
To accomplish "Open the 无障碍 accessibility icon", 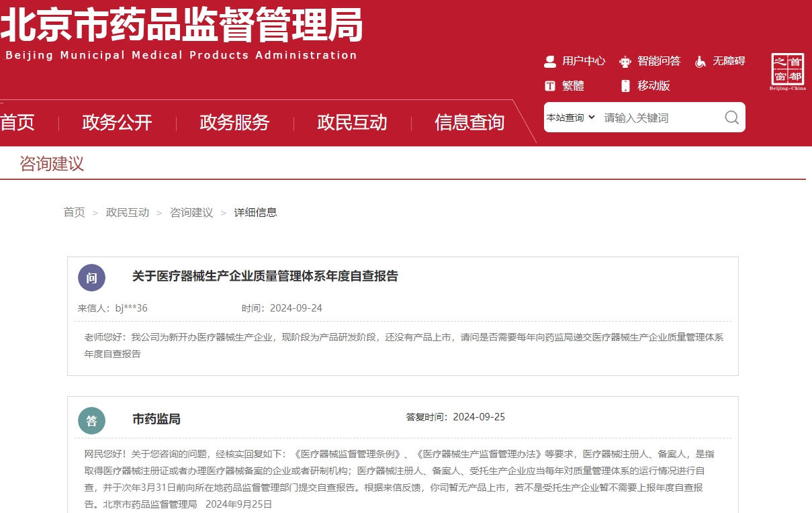I will click(x=701, y=61).
